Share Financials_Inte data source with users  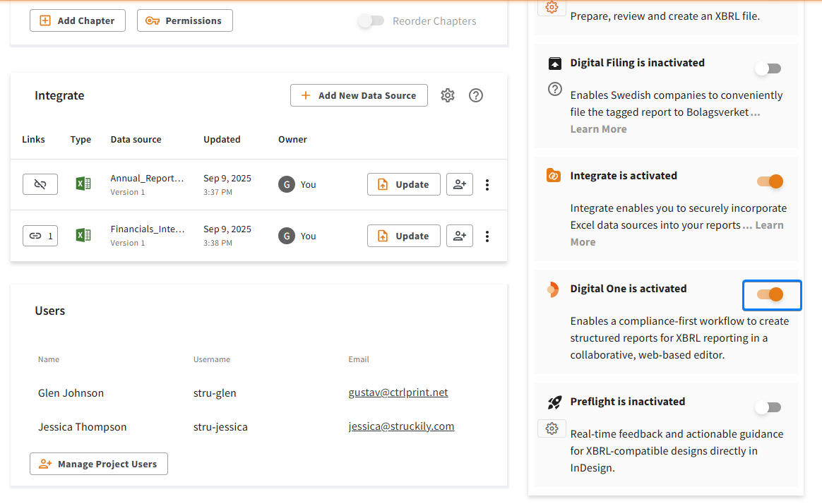(460, 236)
